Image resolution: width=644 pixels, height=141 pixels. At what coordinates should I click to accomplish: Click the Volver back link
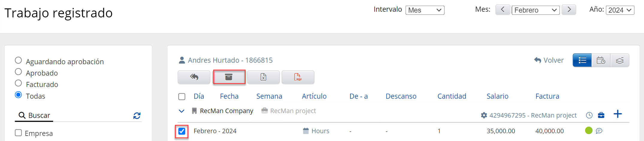(549, 60)
